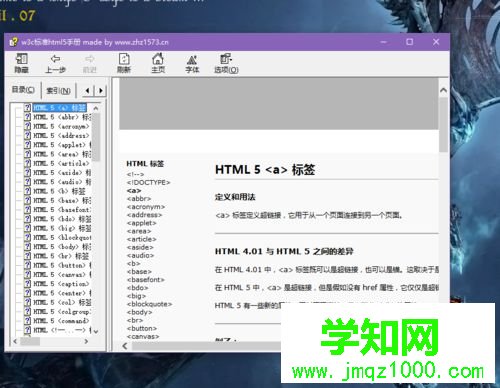The width and height of the screenshot is (500, 388).
Task: Select tree item HTML 5 <big>
Action: [62, 228]
